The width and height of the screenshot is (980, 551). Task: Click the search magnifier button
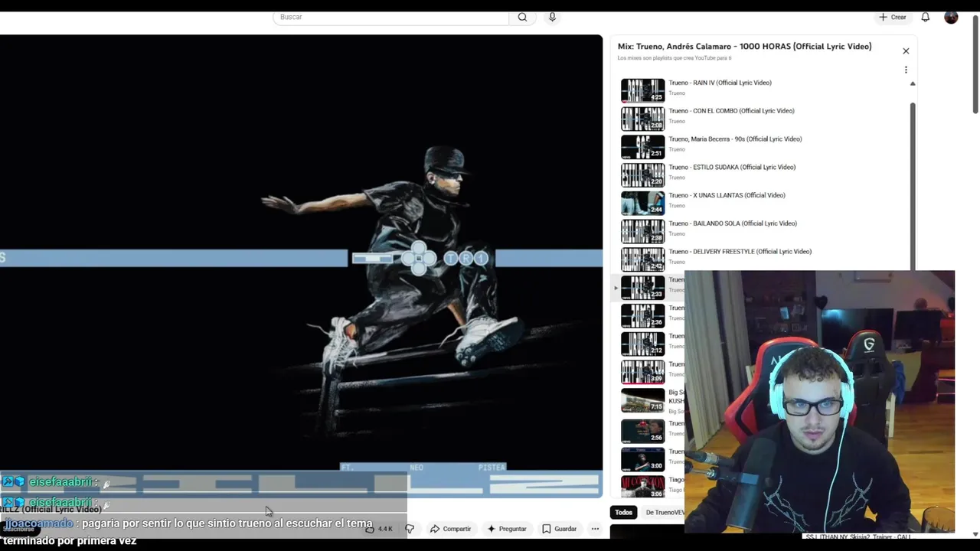(x=522, y=17)
